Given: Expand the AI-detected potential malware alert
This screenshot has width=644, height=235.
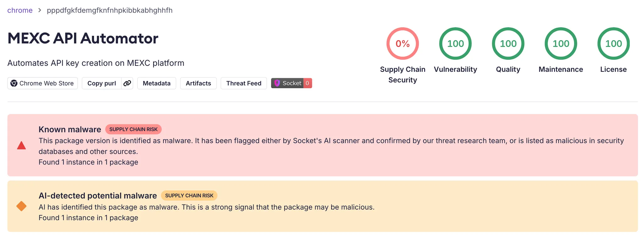Looking at the screenshot, I should (x=98, y=196).
